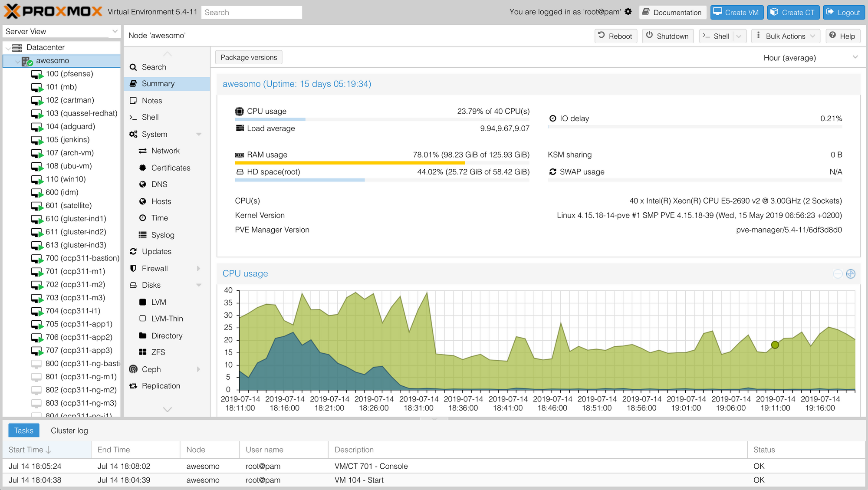
Task: Open the Server View selector
Action: pos(61,31)
